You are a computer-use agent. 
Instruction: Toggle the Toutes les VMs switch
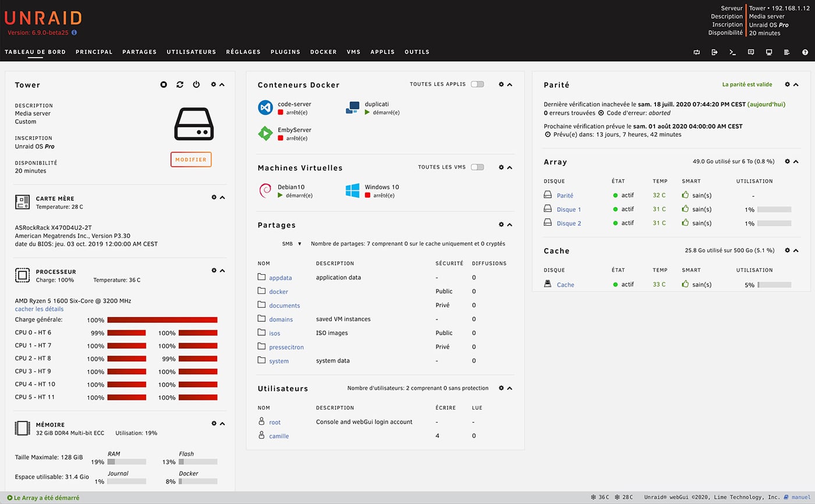click(477, 168)
